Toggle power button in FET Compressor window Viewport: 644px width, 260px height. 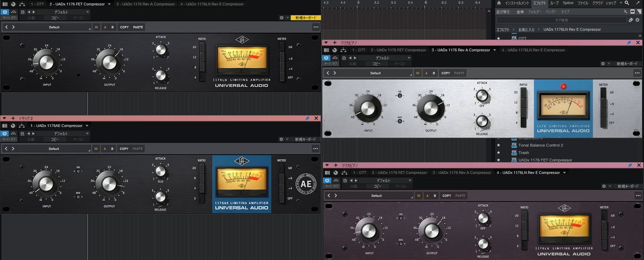(x=5, y=11)
